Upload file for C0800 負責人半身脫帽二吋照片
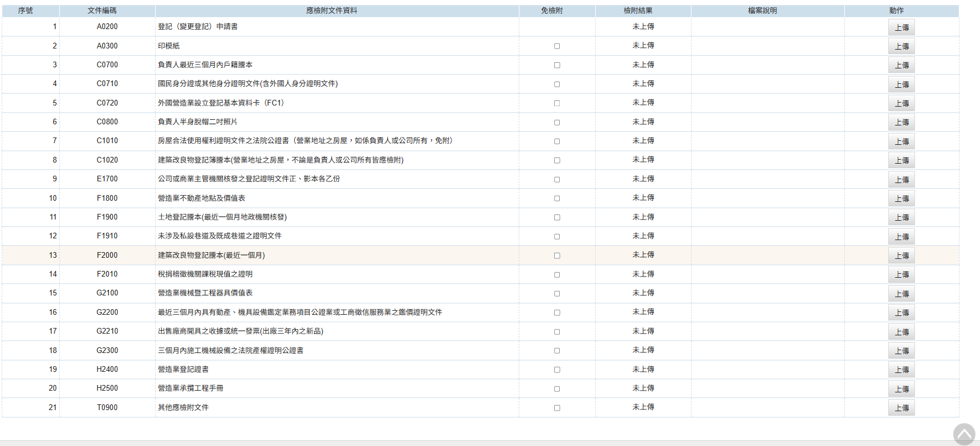 click(901, 123)
